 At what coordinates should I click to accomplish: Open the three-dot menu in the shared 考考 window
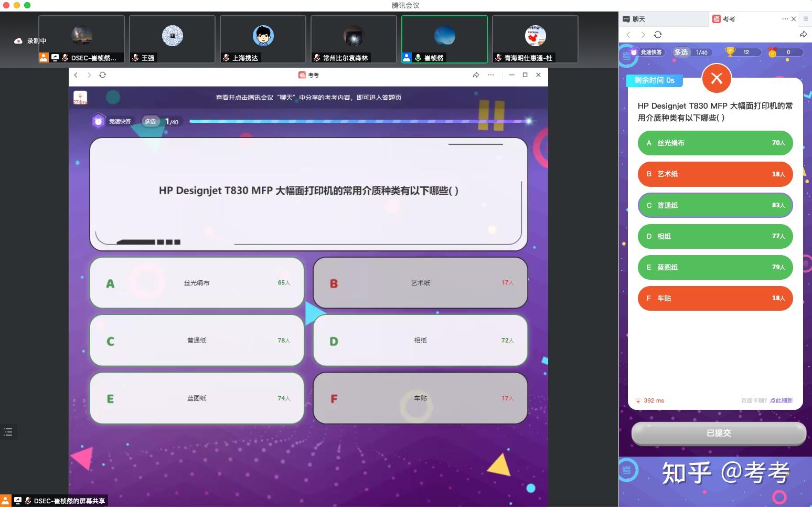pyautogui.click(x=491, y=75)
